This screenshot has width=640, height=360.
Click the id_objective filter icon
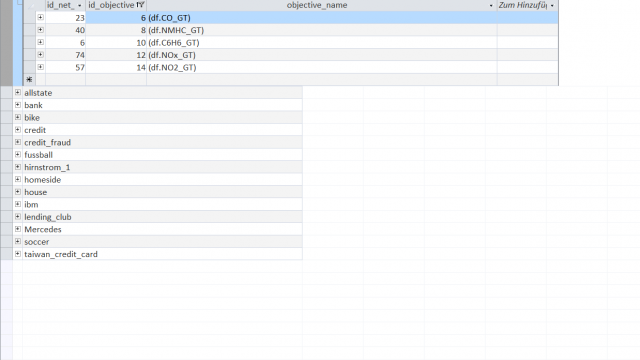140,5
